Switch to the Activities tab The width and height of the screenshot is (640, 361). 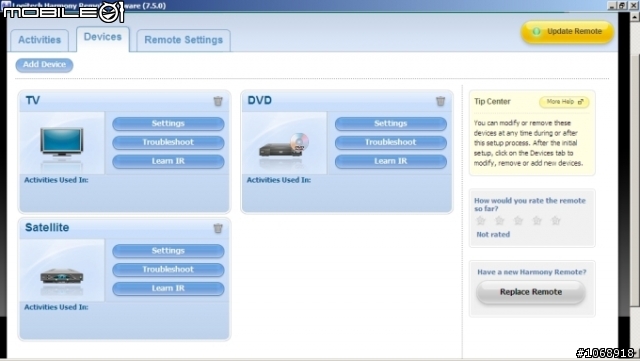pyautogui.click(x=40, y=40)
